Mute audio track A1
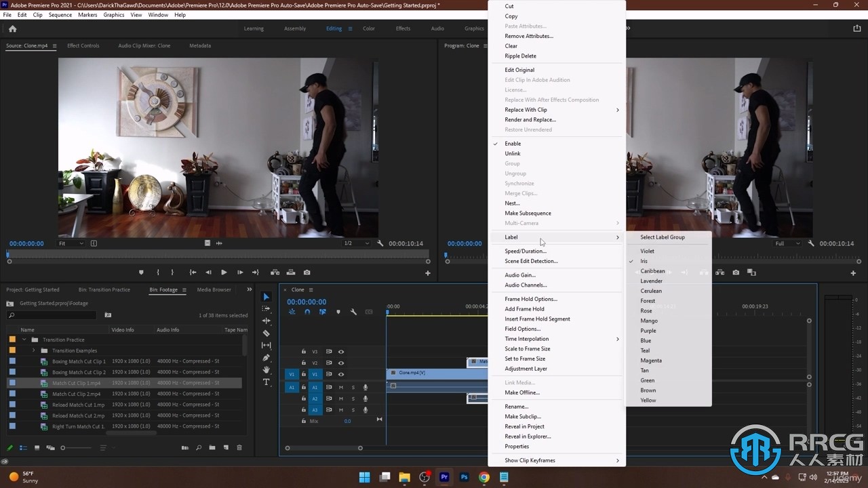868x488 pixels. pos(341,388)
